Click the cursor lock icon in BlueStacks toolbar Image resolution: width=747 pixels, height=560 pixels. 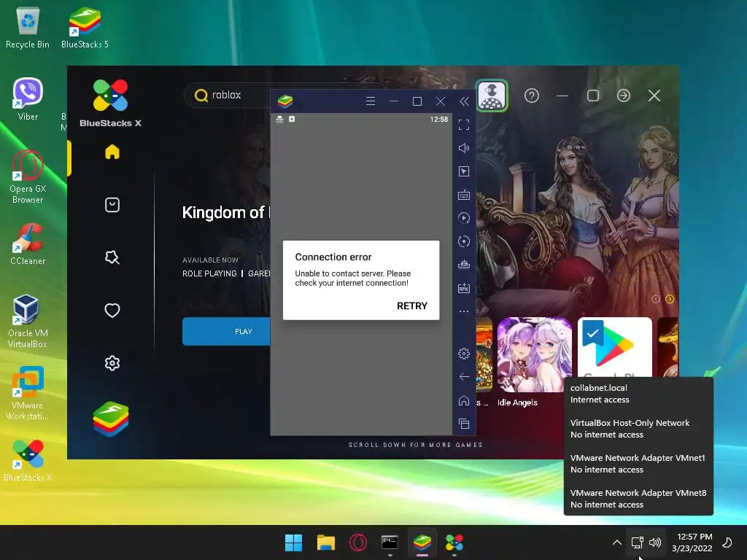click(464, 171)
